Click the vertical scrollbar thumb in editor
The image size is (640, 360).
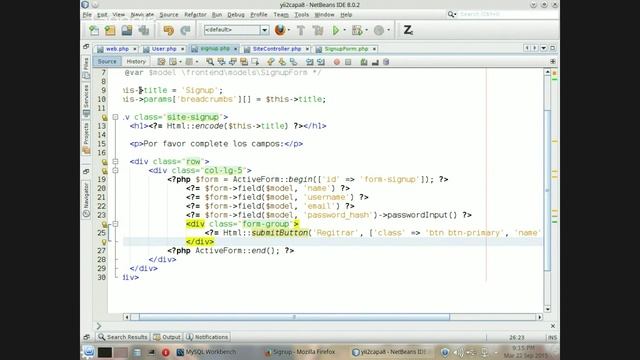click(547, 190)
